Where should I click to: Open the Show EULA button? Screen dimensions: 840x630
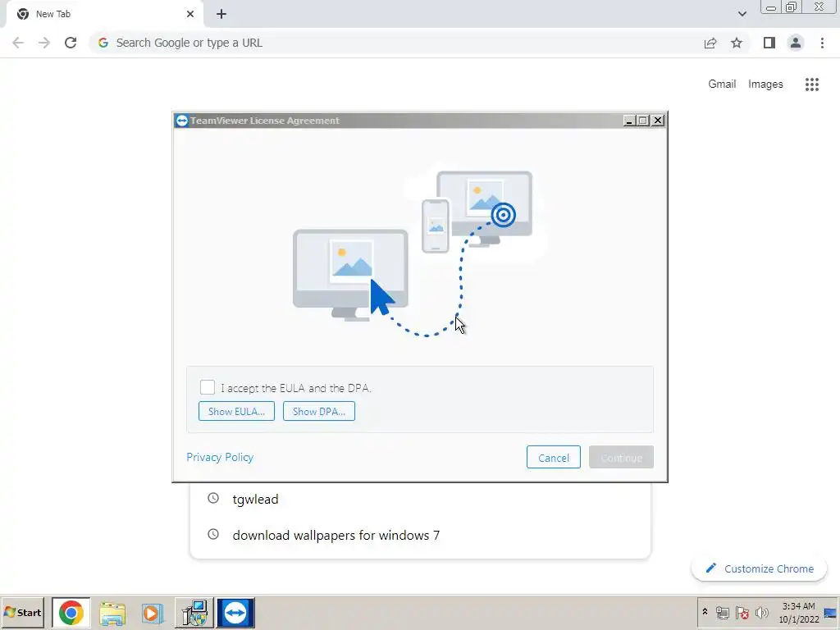point(236,412)
